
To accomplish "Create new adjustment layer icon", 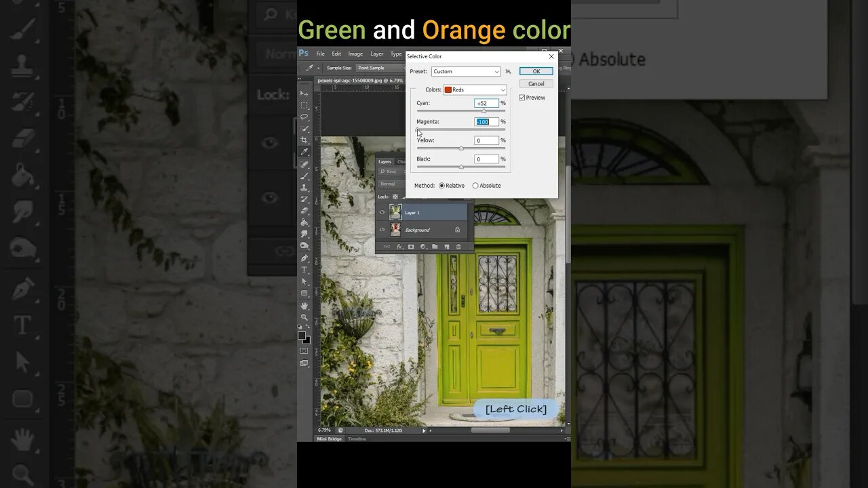I will 422,247.
